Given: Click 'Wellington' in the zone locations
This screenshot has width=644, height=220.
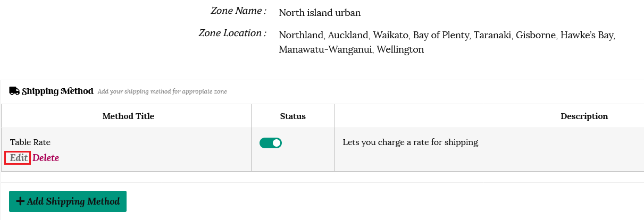Looking at the screenshot, I should tap(400, 49).
